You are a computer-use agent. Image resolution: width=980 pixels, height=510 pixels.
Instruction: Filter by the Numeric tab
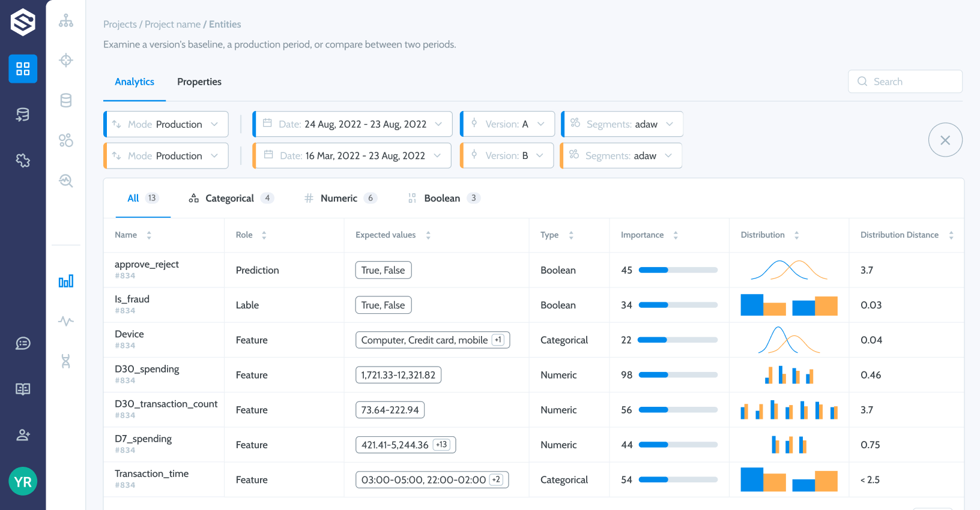coord(339,199)
